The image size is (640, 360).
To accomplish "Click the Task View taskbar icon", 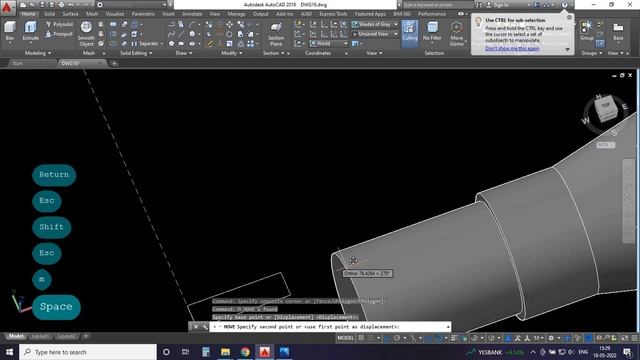I will tap(185, 352).
